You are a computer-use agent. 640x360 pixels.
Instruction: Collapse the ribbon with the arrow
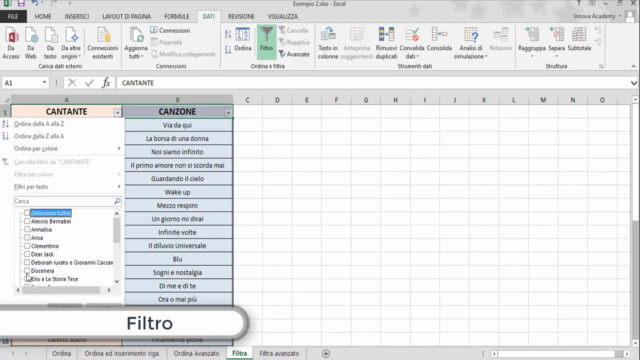[633, 66]
